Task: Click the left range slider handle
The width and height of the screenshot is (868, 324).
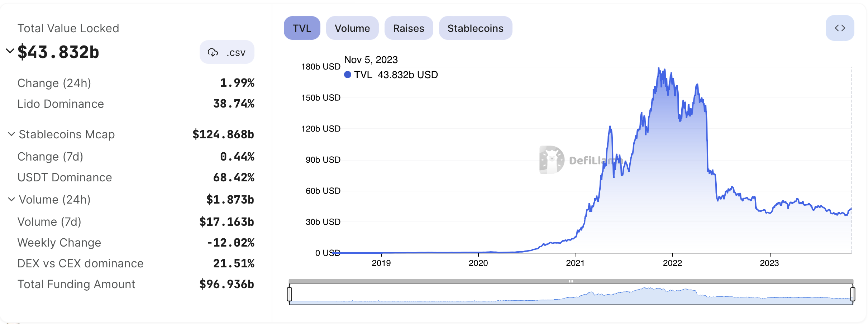Action: pos(290,294)
